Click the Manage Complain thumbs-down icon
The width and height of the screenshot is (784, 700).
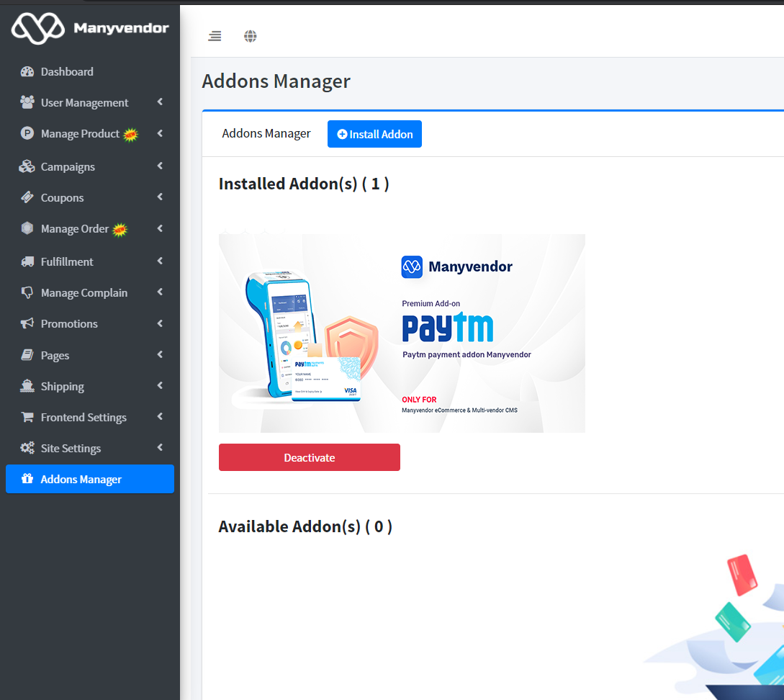(27, 292)
